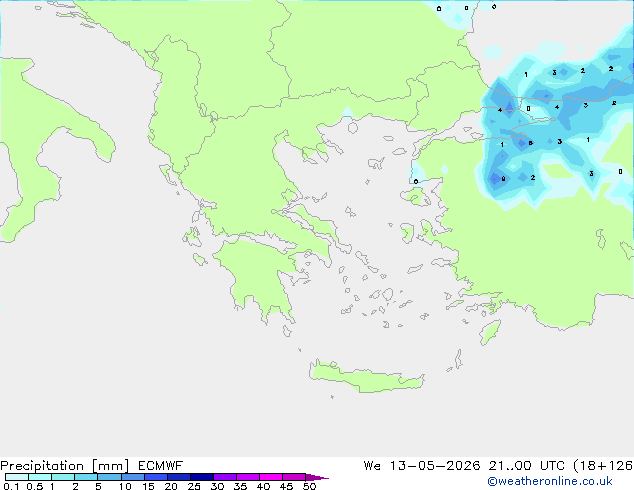Click the 'We 13-05-2026' date text

(422, 466)
